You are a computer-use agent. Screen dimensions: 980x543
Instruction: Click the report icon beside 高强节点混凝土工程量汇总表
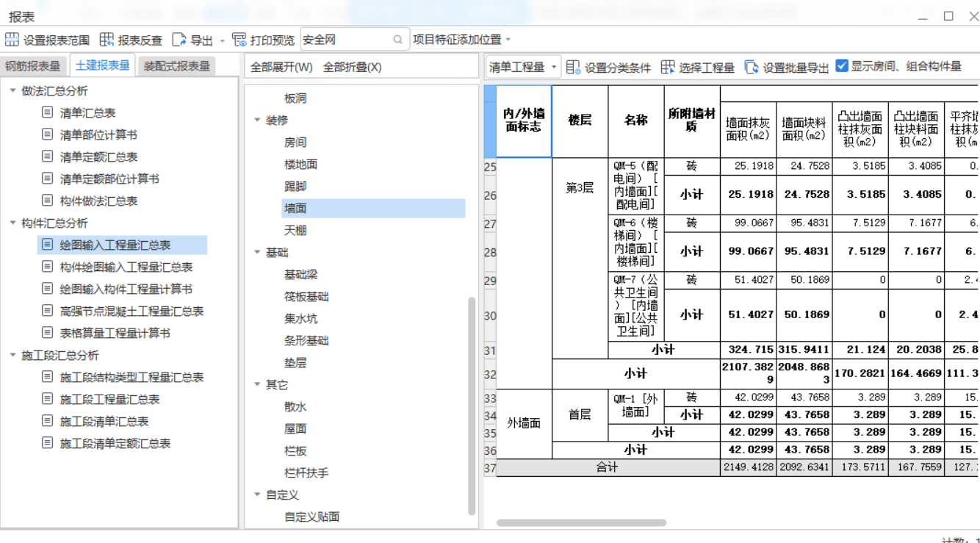pyautogui.click(x=47, y=311)
